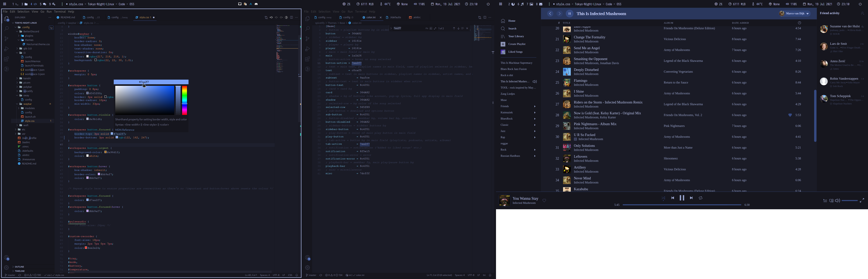The image size is (868, 279).
Task: Click pause button in playlist header
Action: 569,14
